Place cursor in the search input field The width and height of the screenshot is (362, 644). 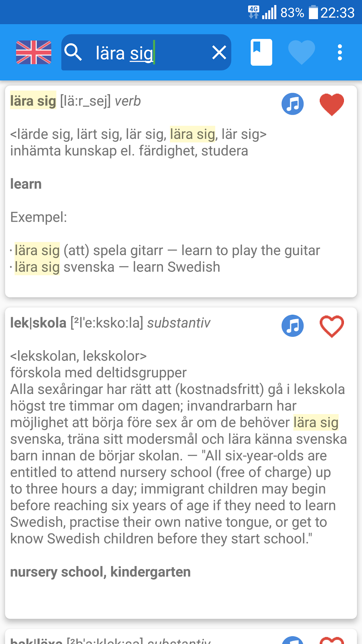(142, 52)
